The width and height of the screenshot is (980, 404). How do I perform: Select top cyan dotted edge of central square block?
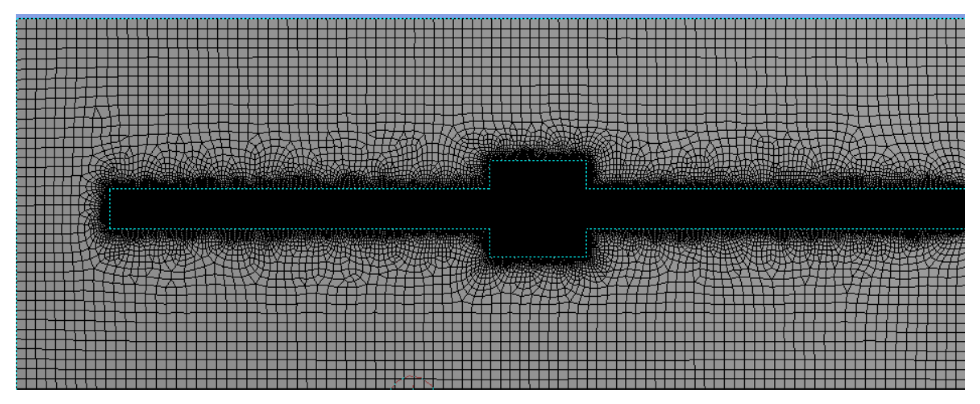537,161
